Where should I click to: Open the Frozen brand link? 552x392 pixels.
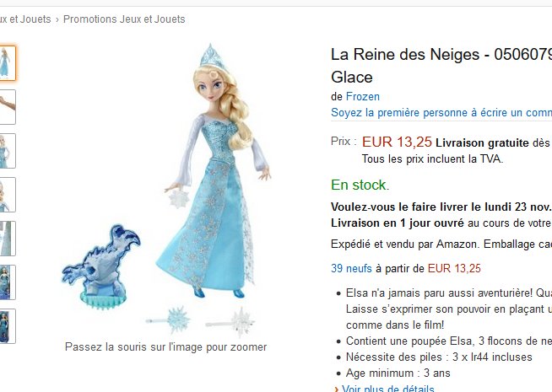[x=363, y=97]
